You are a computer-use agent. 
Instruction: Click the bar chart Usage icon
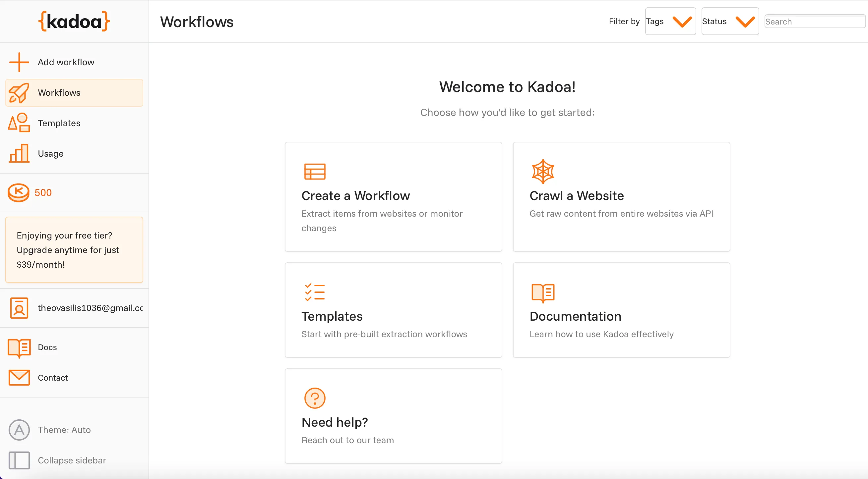point(19,153)
